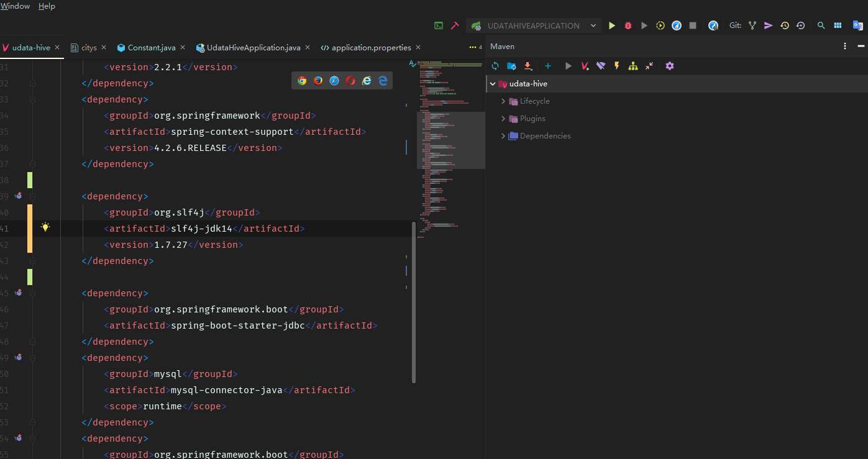
Task: Click the translate icon at the toolbar's right end
Action: 857,25
